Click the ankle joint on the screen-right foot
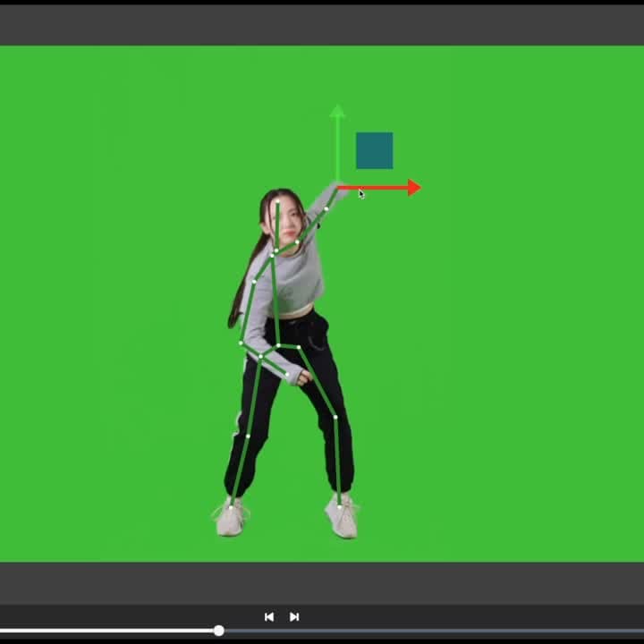 tap(339, 507)
